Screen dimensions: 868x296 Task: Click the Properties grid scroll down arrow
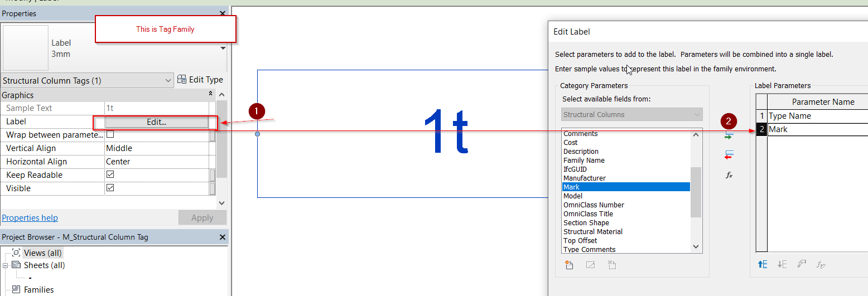(221, 203)
